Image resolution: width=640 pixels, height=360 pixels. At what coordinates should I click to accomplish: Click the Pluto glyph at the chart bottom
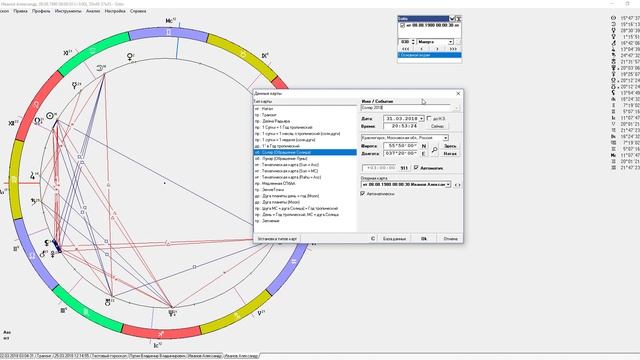pos(171,313)
